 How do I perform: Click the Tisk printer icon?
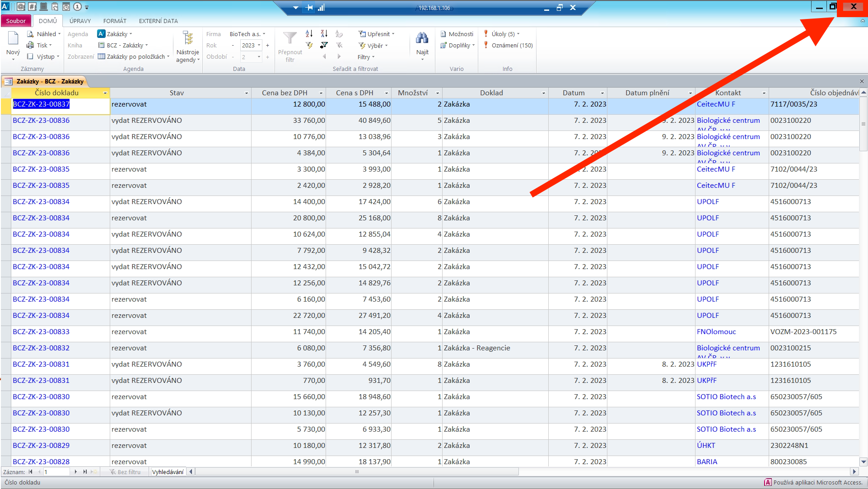pyautogui.click(x=30, y=45)
